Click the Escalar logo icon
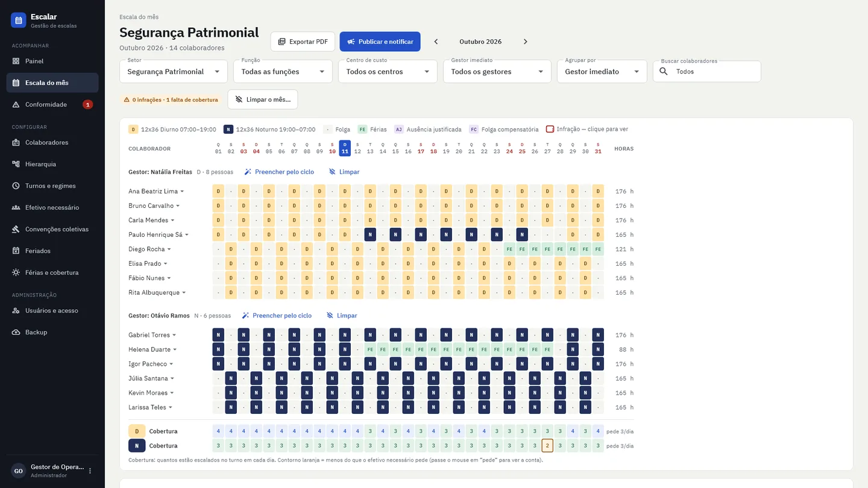The width and height of the screenshot is (868, 488). coord(18,20)
